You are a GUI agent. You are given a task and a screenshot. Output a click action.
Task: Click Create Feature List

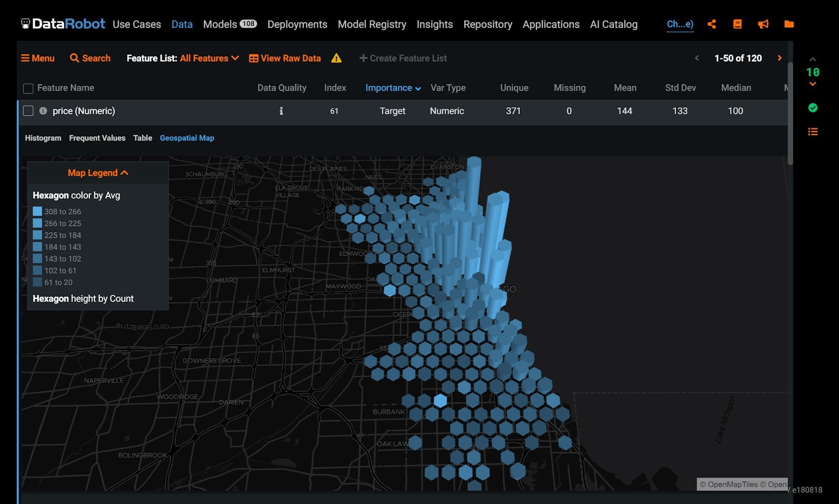tap(403, 58)
